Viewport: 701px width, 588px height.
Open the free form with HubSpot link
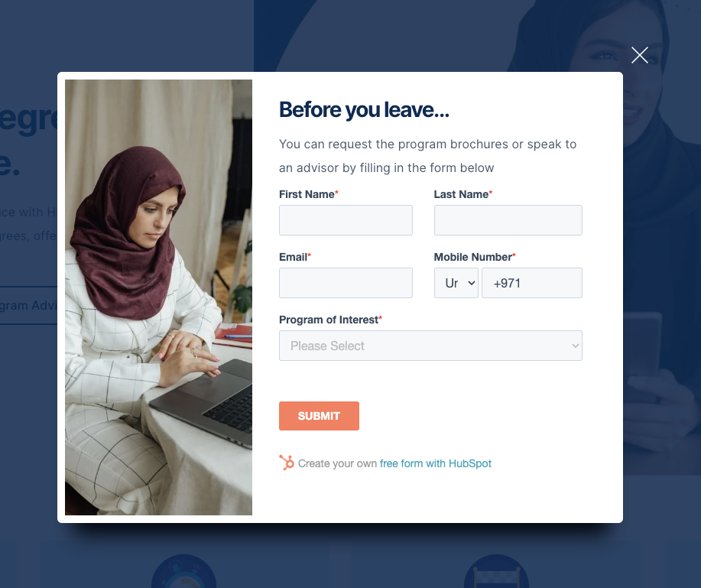click(435, 463)
